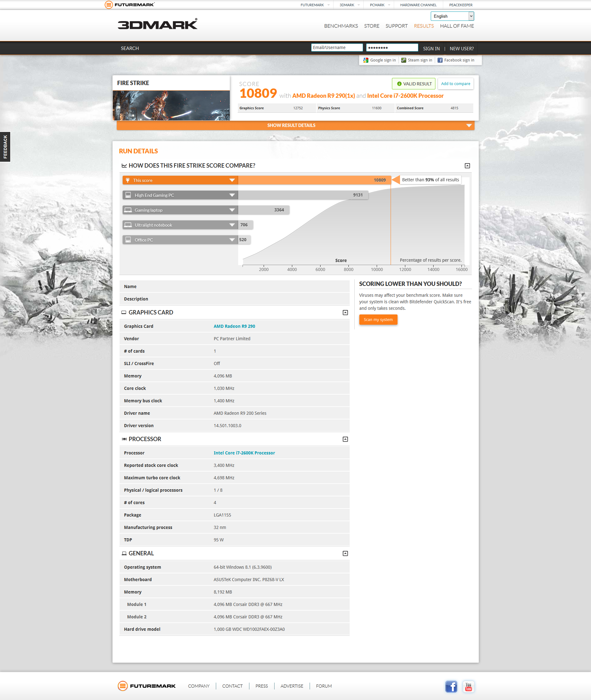The image size is (591, 700).
Task: Open the Ultralight notebook dropdown
Action: (232, 225)
